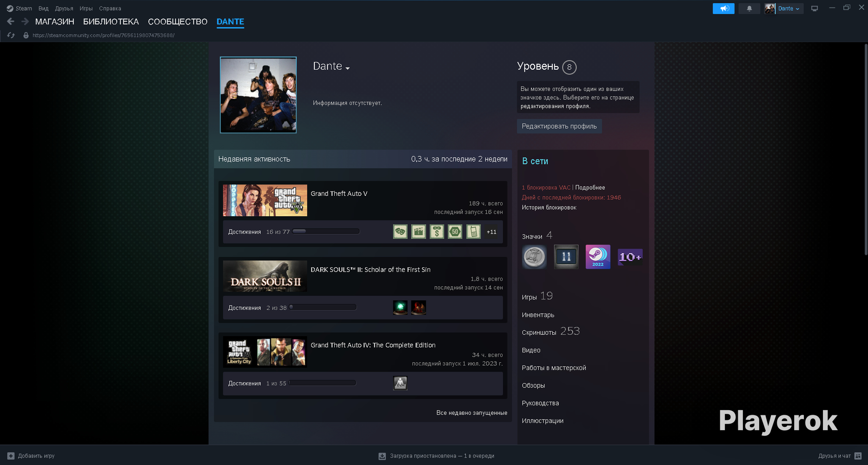
Task: Switch to the СООБЩЕСТВО tab
Action: 178,22
